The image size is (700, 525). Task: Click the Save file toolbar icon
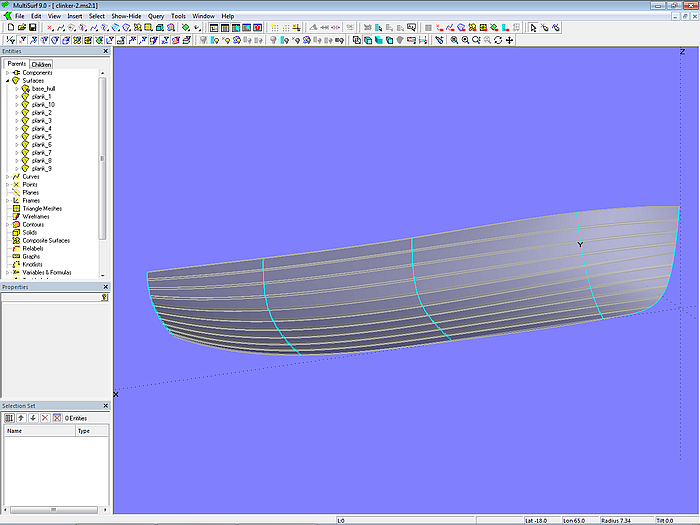(x=32, y=28)
